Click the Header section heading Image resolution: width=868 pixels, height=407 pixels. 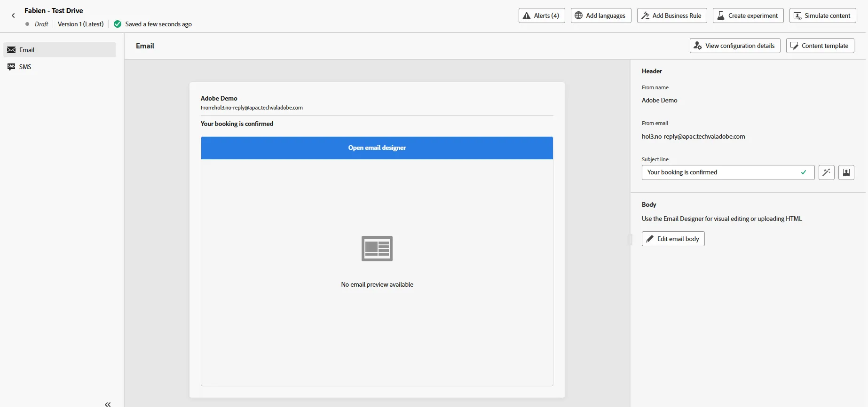[652, 71]
